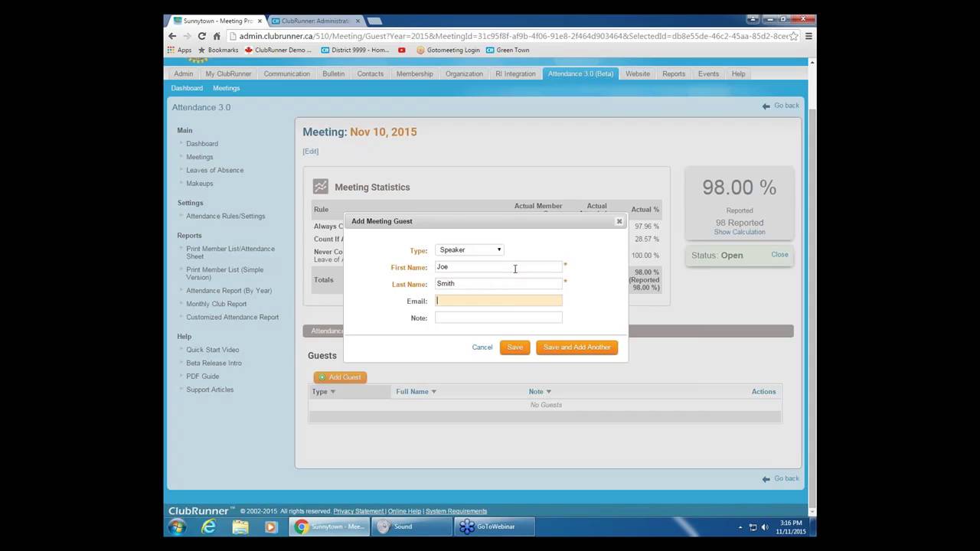Open the Quick Start Video link
Image resolution: width=980 pixels, height=551 pixels.
[x=212, y=350]
